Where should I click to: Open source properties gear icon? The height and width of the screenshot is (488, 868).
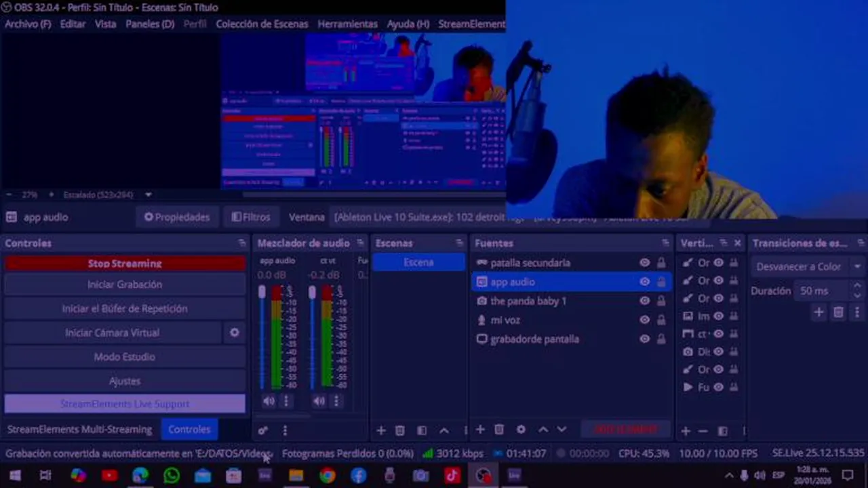point(521,430)
